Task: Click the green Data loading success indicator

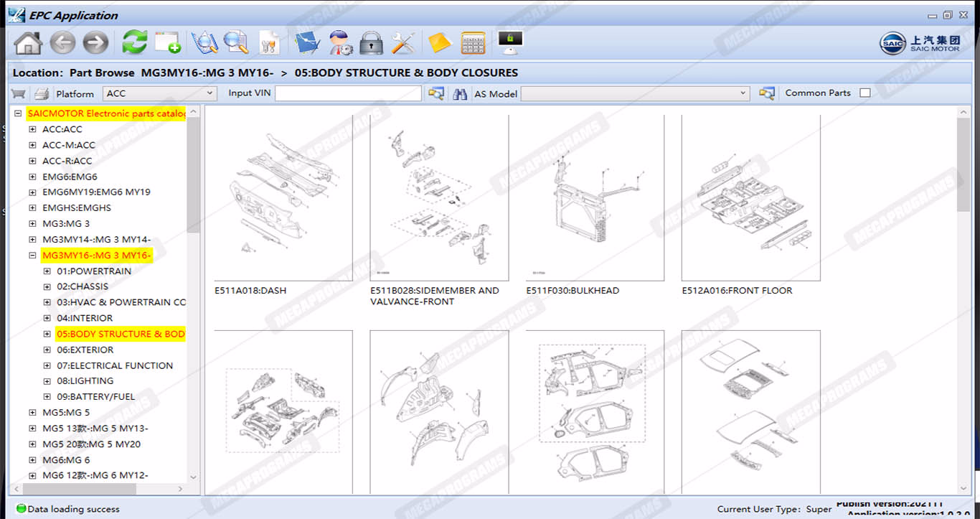Action: [x=21, y=509]
